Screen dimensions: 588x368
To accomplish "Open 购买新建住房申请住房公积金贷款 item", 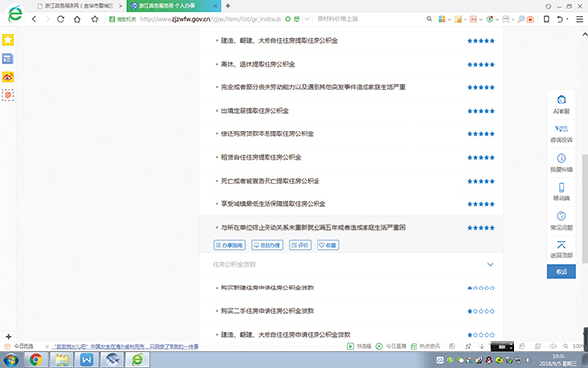I will [x=268, y=288].
